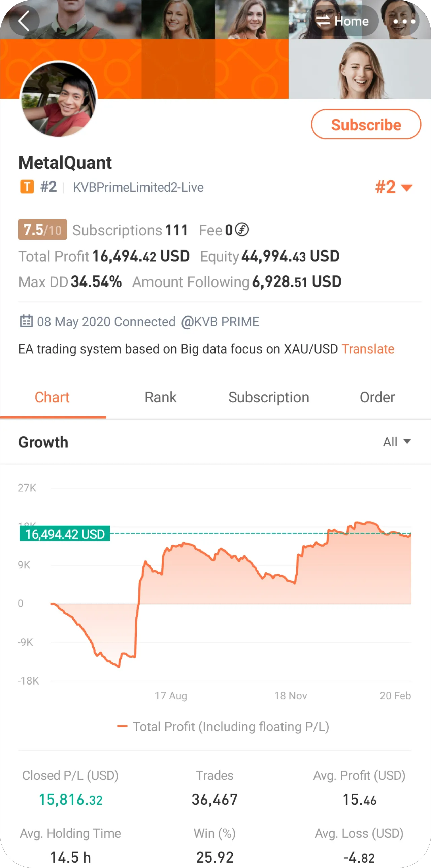The height and width of the screenshot is (868, 431).
Task: Tap the @KVB PRIME broker link
Action: [x=220, y=322]
